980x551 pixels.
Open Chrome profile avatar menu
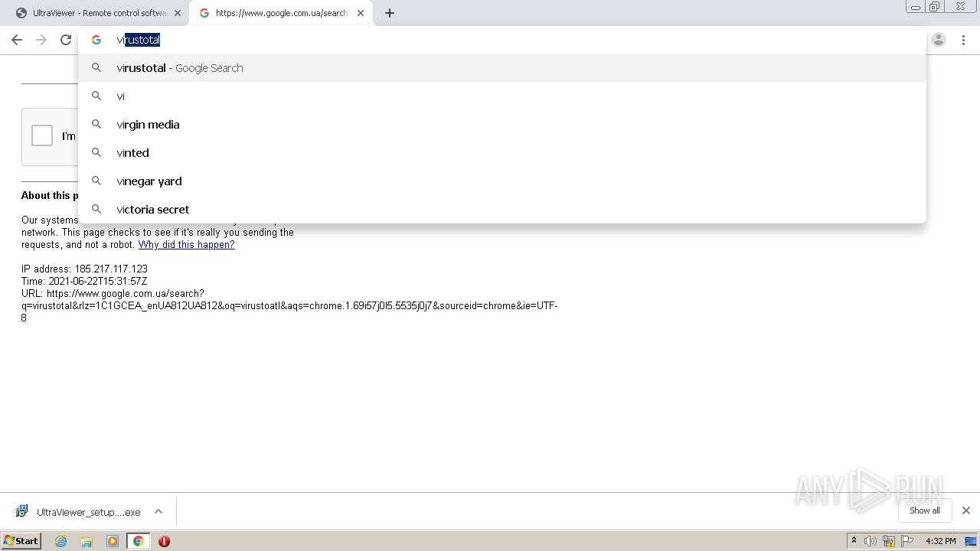pyautogui.click(x=939, y=40)
